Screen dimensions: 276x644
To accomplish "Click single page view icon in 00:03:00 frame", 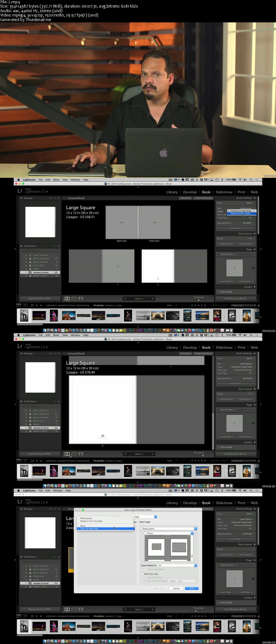I will (81, 299).
